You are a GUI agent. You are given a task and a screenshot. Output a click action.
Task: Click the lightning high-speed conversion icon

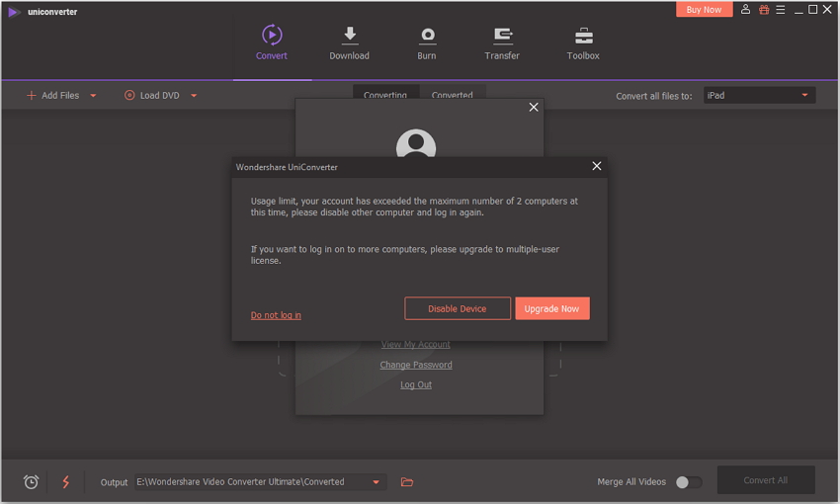click(66, 482)
